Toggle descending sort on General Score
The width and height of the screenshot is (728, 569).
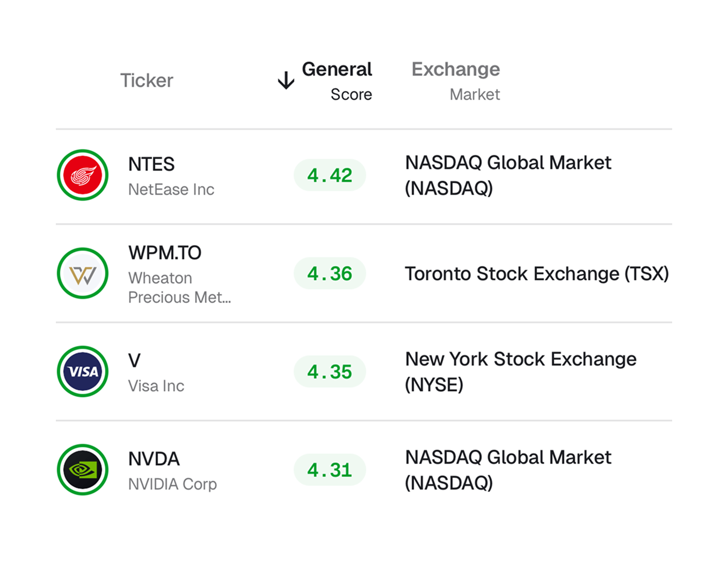pos(337,81)
